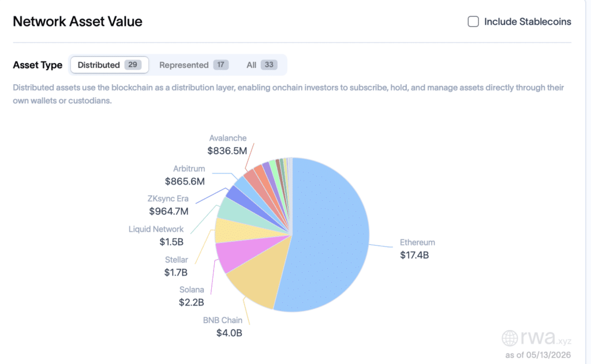
Task: Click the BNB Chain chart label
Action: click(x=222, y=320)
